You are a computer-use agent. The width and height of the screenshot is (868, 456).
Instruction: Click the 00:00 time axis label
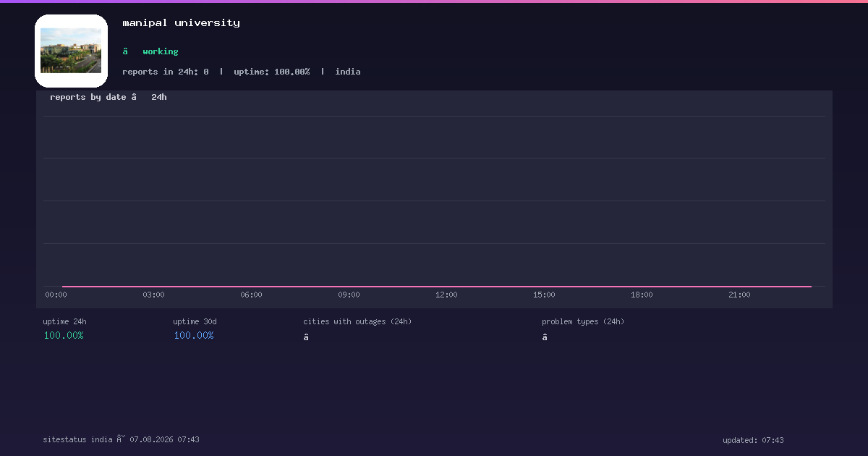pyautogui.click(x=56, y=295)
